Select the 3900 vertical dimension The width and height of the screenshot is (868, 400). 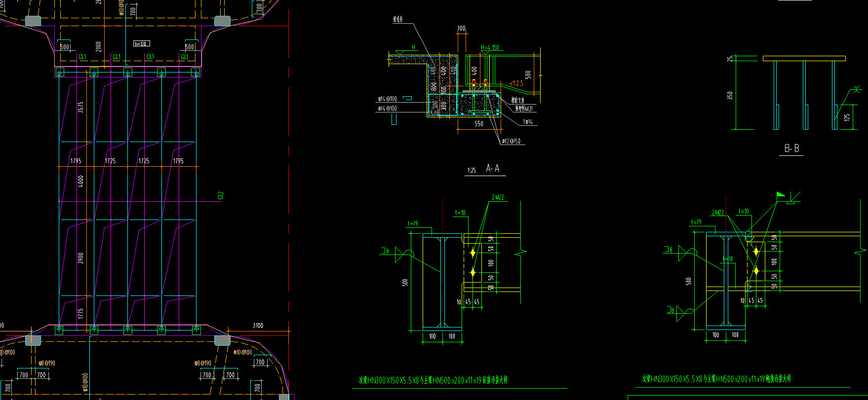tap(80, 258)
